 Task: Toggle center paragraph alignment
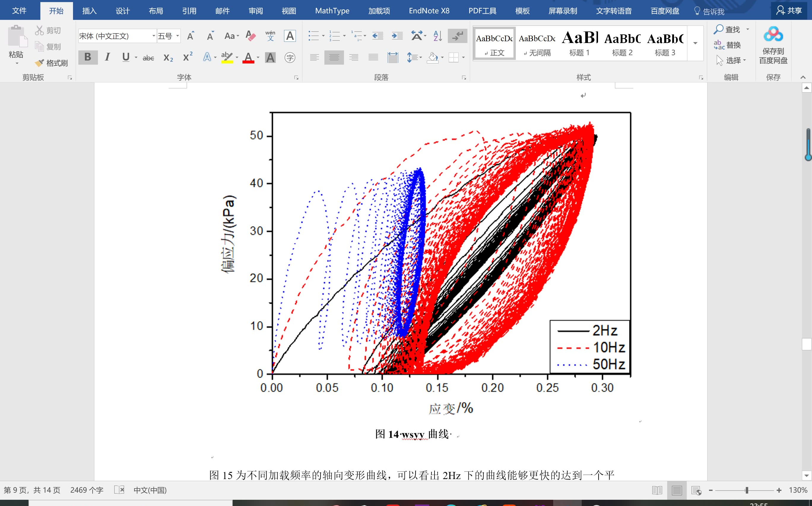pos(334,58)
